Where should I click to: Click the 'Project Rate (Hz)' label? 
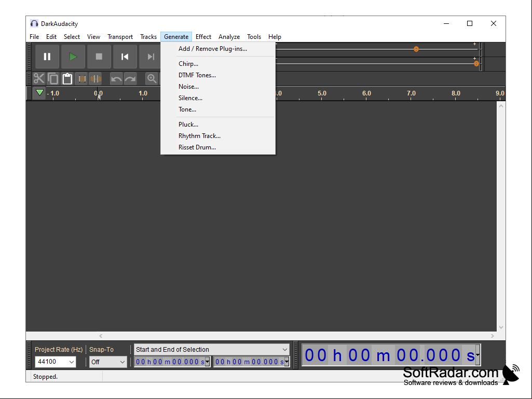pos(58,350)
